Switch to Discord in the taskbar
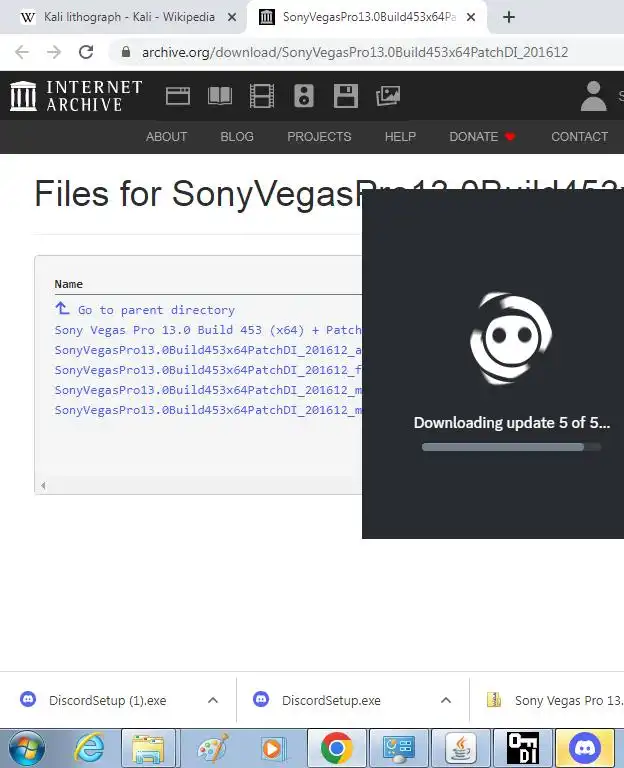Screen dimensions: 624x768 (585, 749)
